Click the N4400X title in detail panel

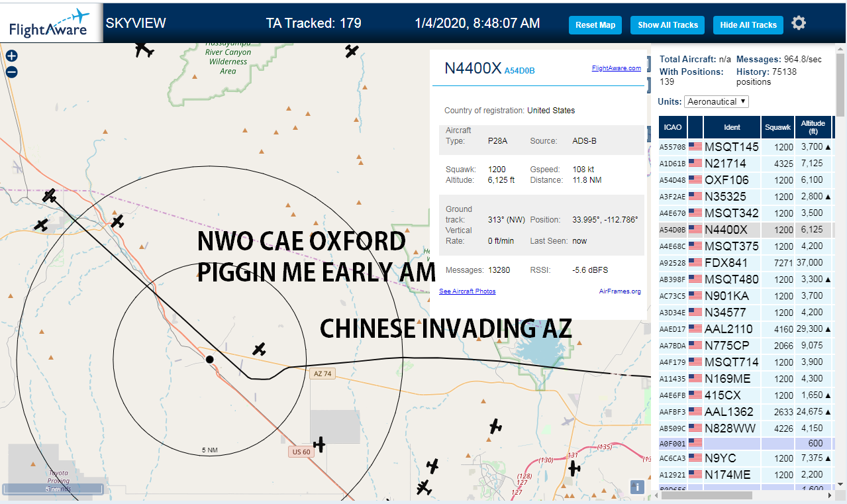click(x=473, y=68)
